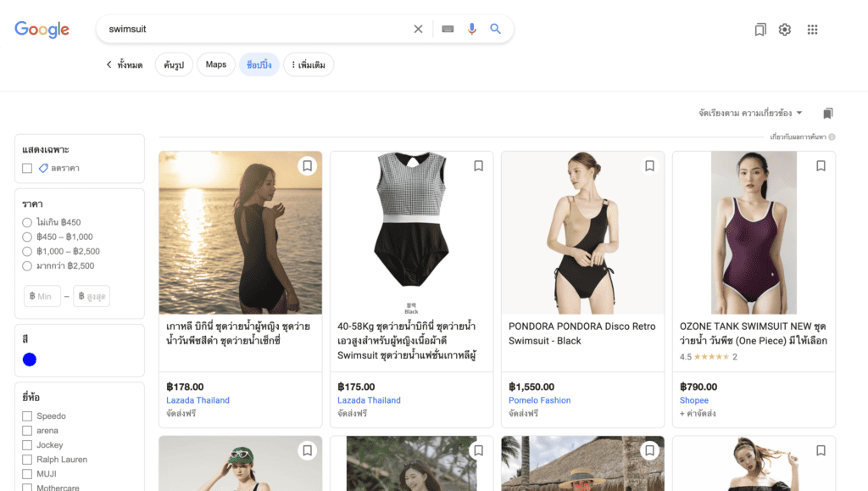868x491 pixels.
Task: Enable the ลดราคา on-sale checkbox
Action: [x=27, y=168]
